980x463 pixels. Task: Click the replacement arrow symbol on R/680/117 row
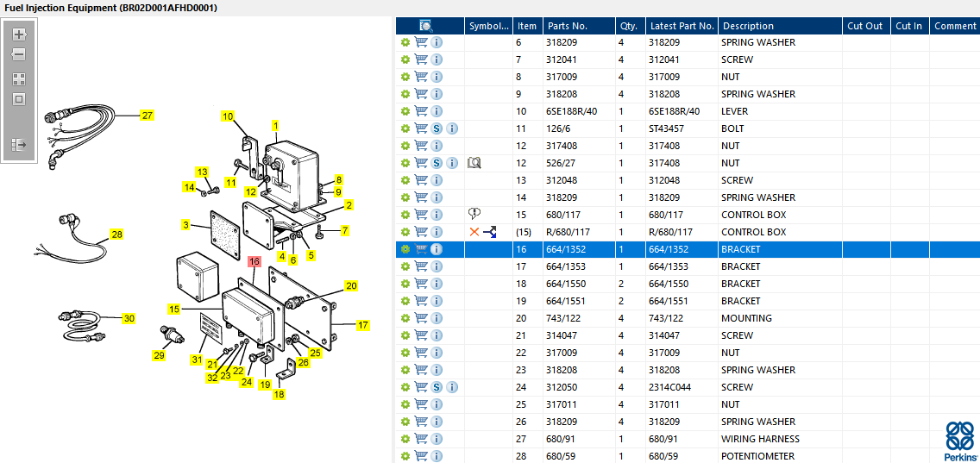tap(490, 232)
